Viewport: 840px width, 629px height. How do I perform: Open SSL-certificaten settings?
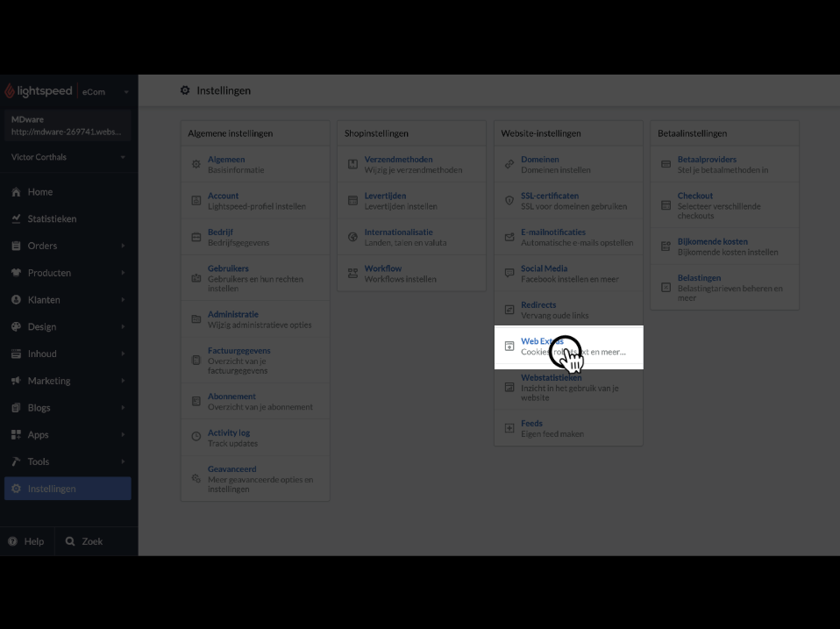point(550,196)
